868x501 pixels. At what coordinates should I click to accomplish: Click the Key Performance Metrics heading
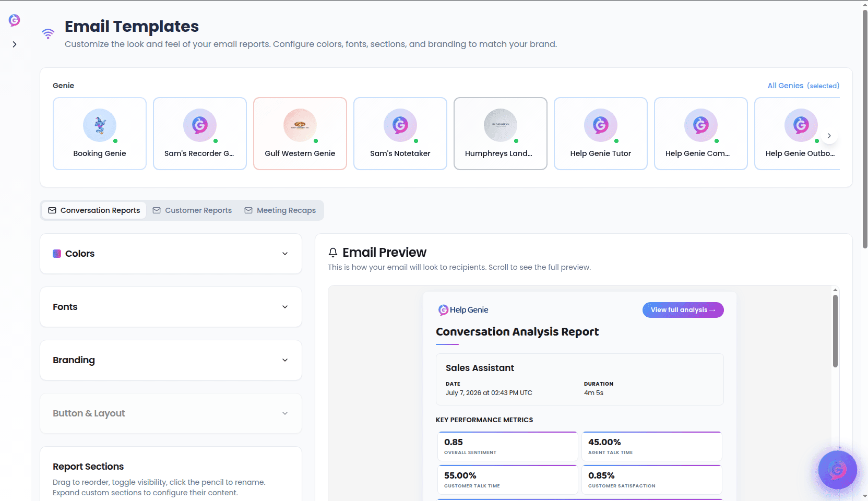click(484, 420)
